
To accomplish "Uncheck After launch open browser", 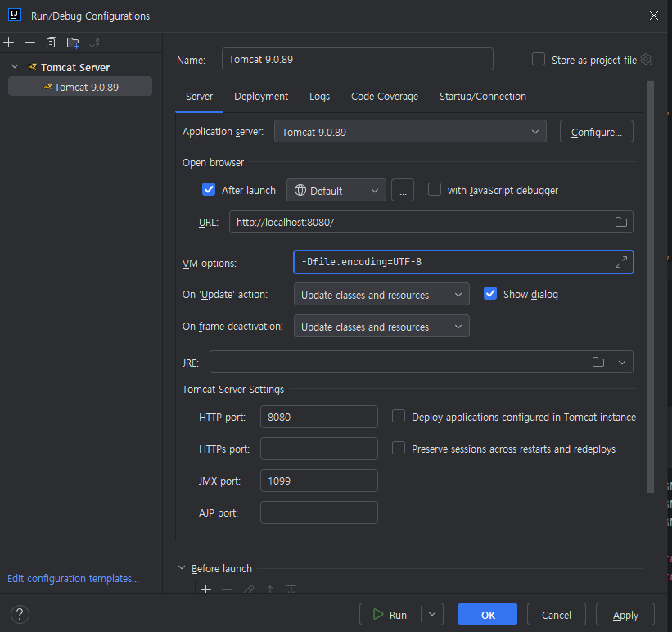I will 209,189.
